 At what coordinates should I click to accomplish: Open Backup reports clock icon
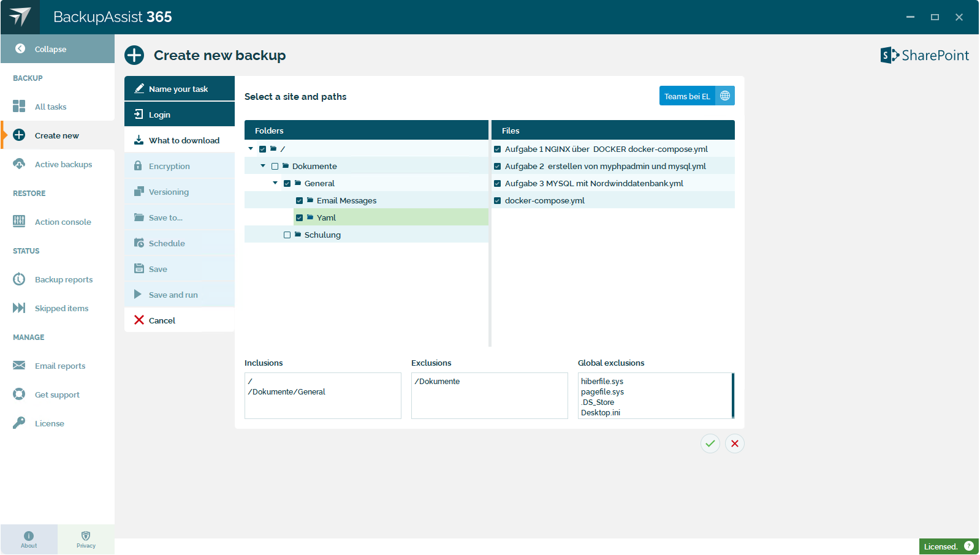[19, 279]
